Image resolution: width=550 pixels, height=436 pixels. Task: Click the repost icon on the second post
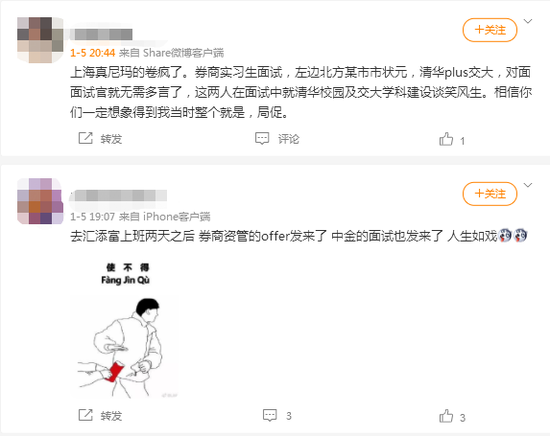click(x=85, y=415)
